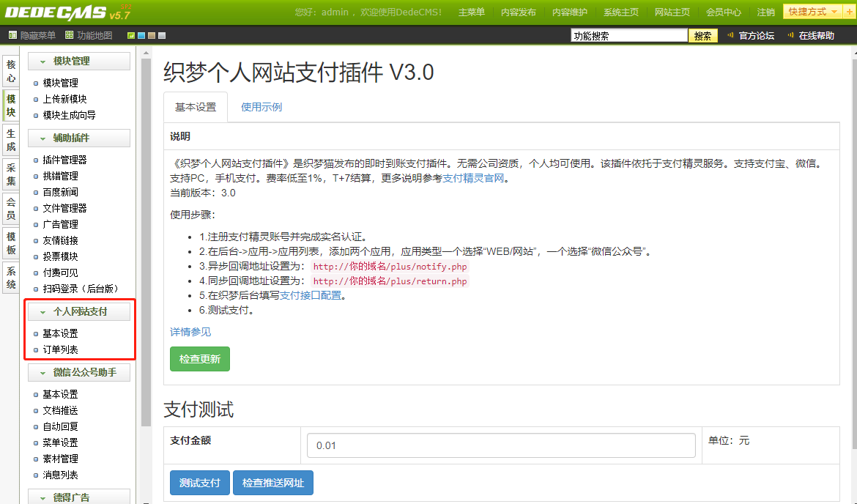Click the 测试支付 button
Image resolution: width=857 pixels, height=504 pixels.
200,483
